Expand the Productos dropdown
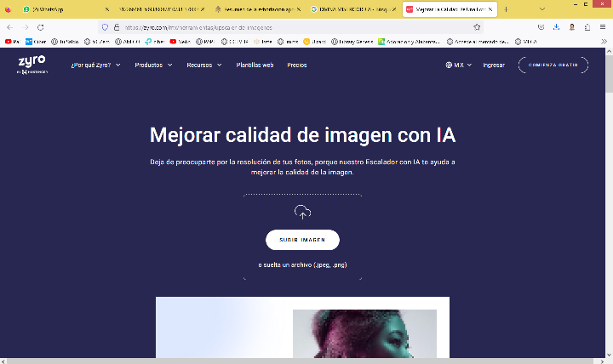 (x=153, y=65)
